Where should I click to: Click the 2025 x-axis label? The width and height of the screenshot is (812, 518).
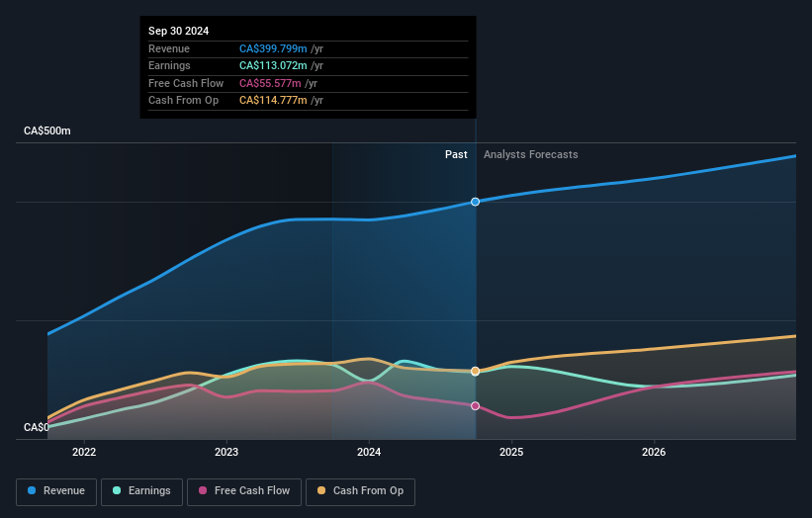click(x=511, y=452)
